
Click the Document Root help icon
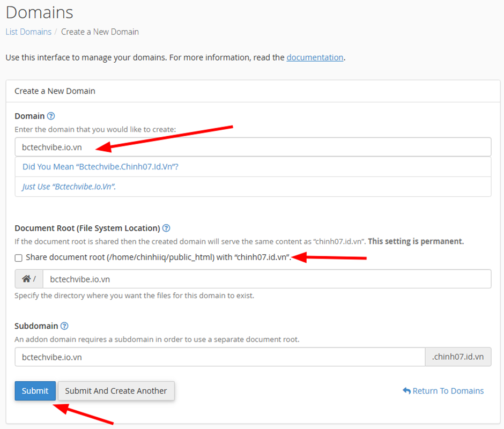[x=166, y=228]
